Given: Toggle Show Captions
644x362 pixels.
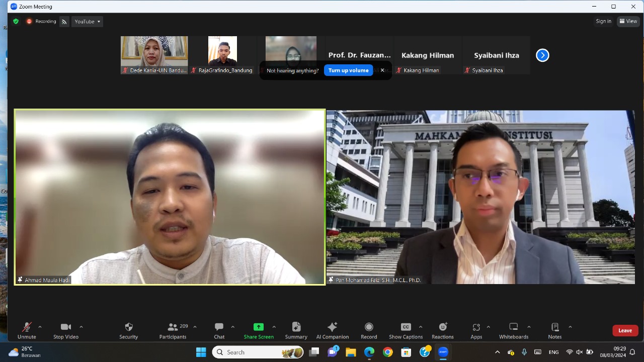Looking at the screenshot, I should point(406,327).
